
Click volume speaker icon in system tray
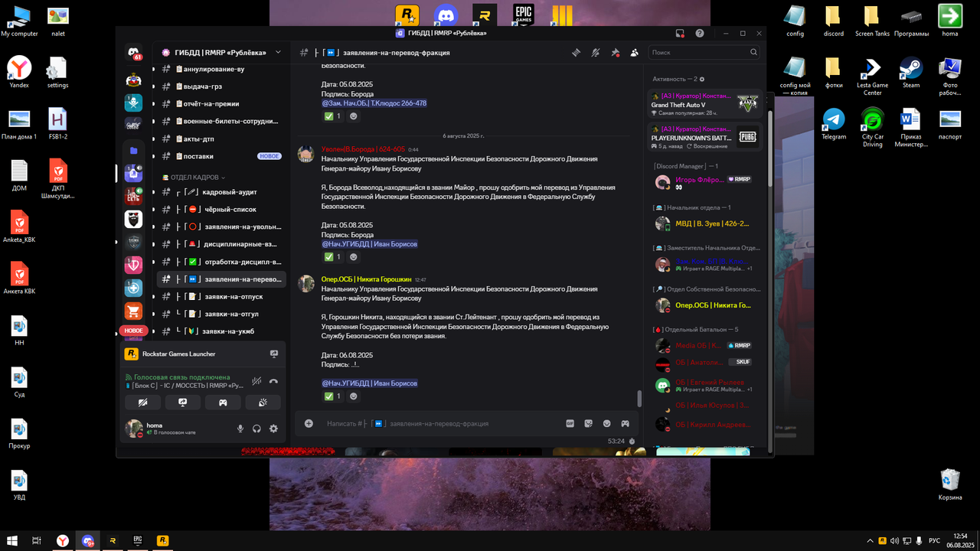[895, 540]
